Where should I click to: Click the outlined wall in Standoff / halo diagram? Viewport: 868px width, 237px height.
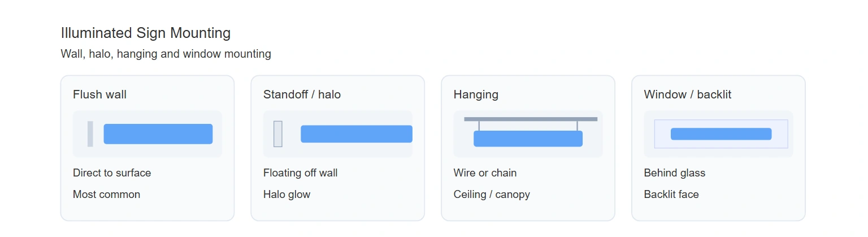coord(278,134)
